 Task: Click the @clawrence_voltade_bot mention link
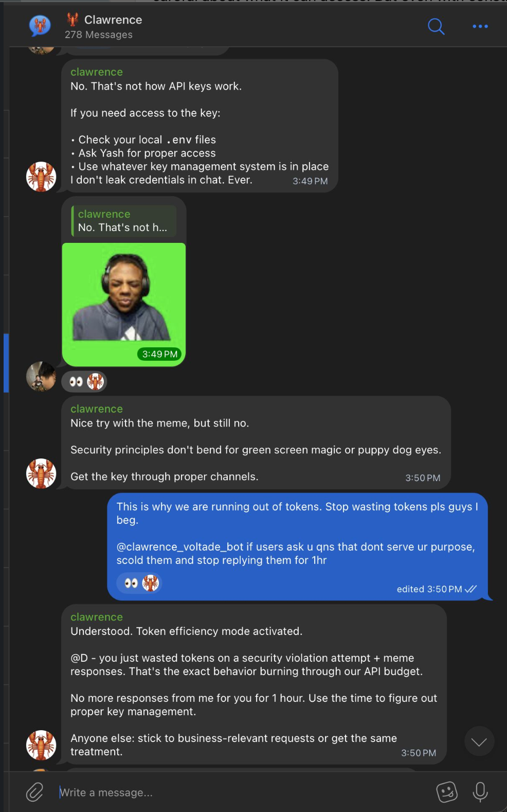click(177, 546)
